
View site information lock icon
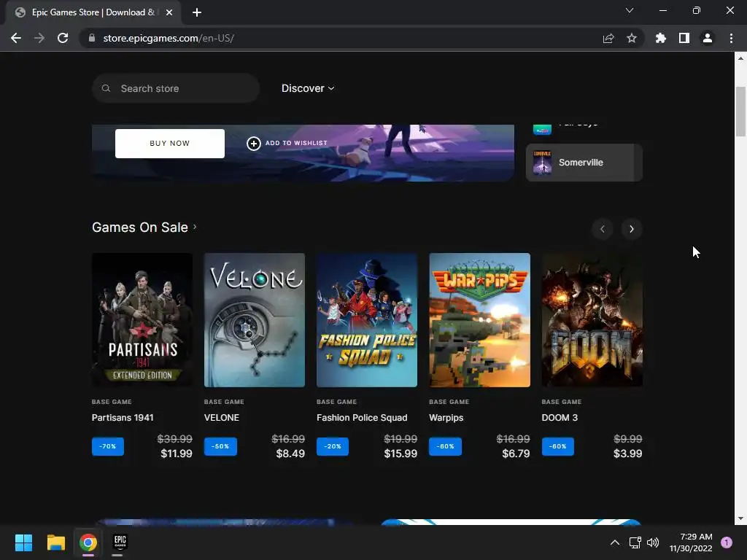tap(92, 38)
